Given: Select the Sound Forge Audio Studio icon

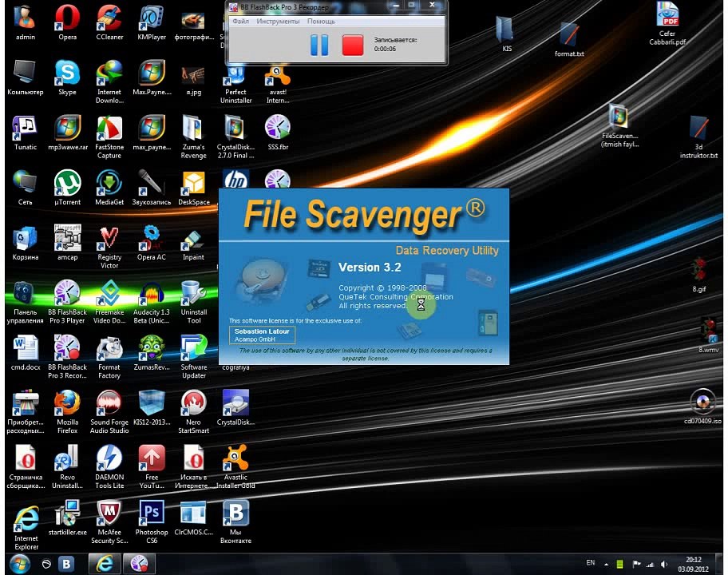Looking at the screenshot, I should coord(109,411).
